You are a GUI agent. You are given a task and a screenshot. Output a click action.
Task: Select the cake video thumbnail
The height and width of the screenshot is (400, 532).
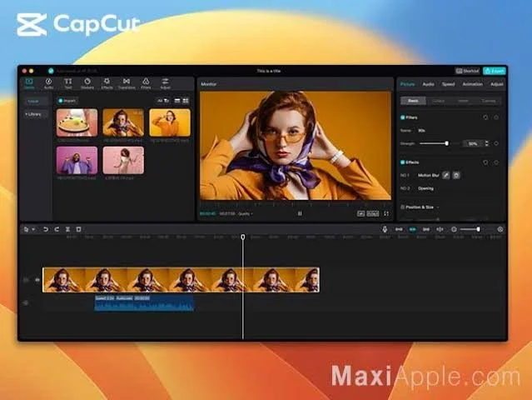click(x=77, y=122)
